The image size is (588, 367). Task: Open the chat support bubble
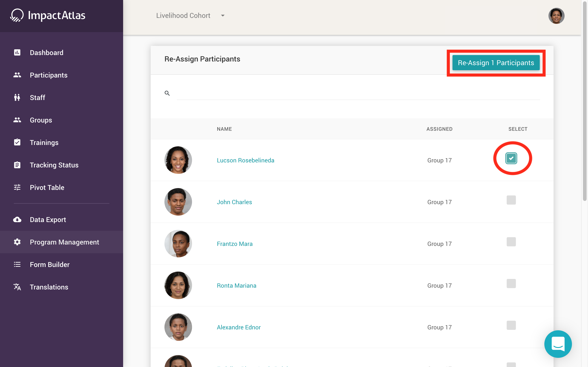point(558,344)
